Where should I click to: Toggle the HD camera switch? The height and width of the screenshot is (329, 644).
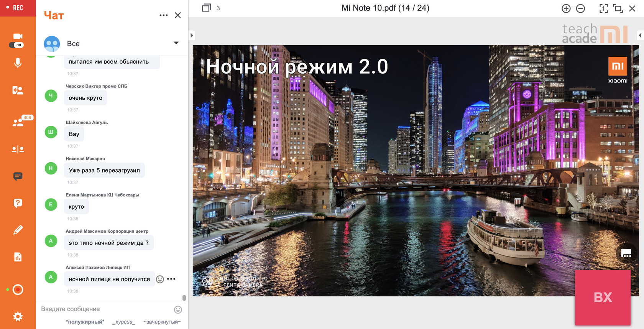tap(16, 45)
